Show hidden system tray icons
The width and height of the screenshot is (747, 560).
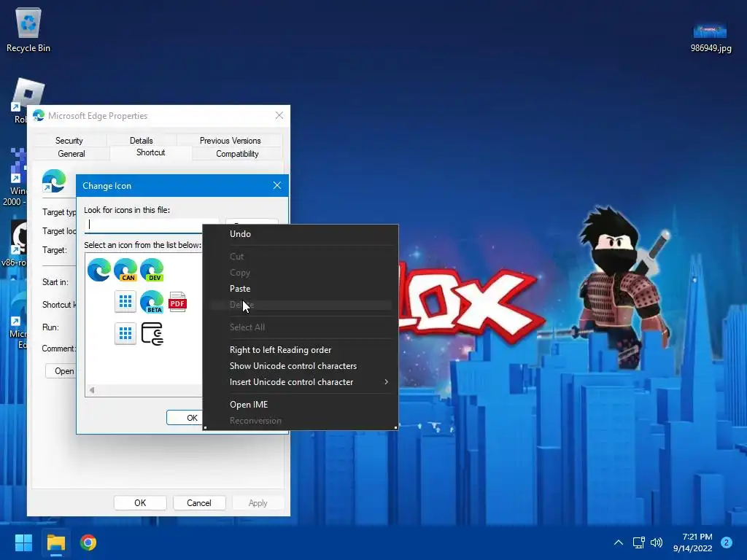pos(619,542)
